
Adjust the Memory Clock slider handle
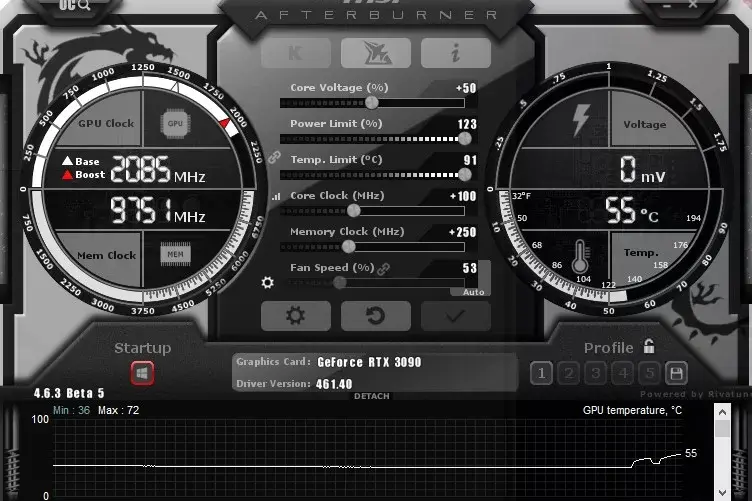pyautogui.click(x=349, y=246)
